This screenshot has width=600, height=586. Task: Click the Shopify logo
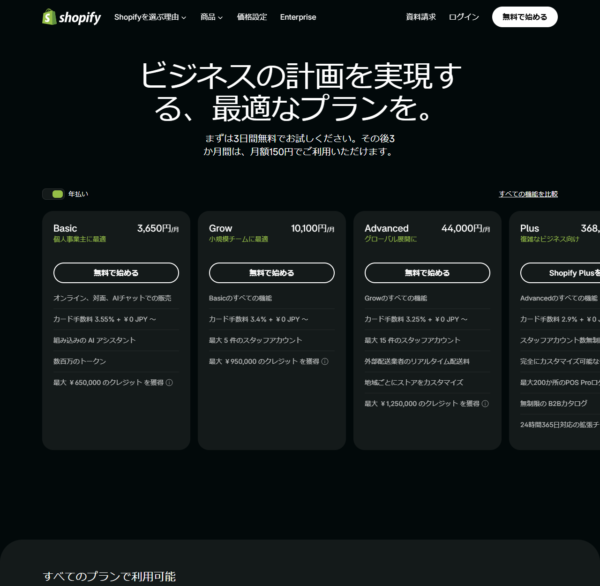pyautogui.click(x=72, y=17)
